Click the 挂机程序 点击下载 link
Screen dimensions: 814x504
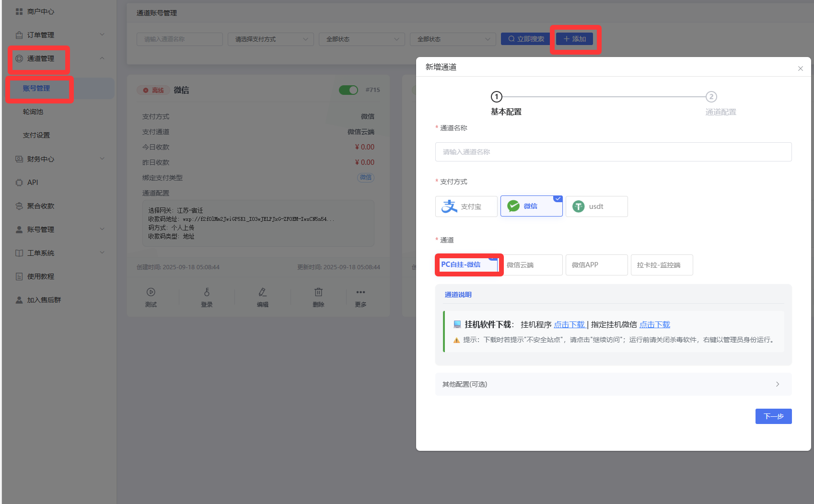click(570, 325)
